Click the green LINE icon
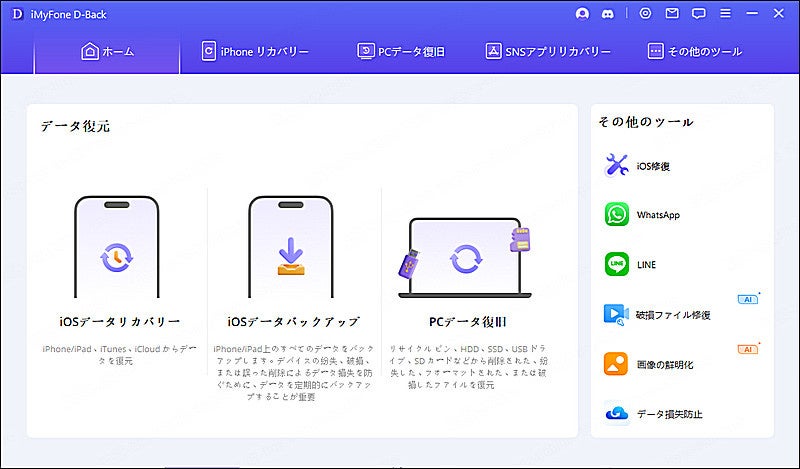800x469 pixels. click(617, 264)
